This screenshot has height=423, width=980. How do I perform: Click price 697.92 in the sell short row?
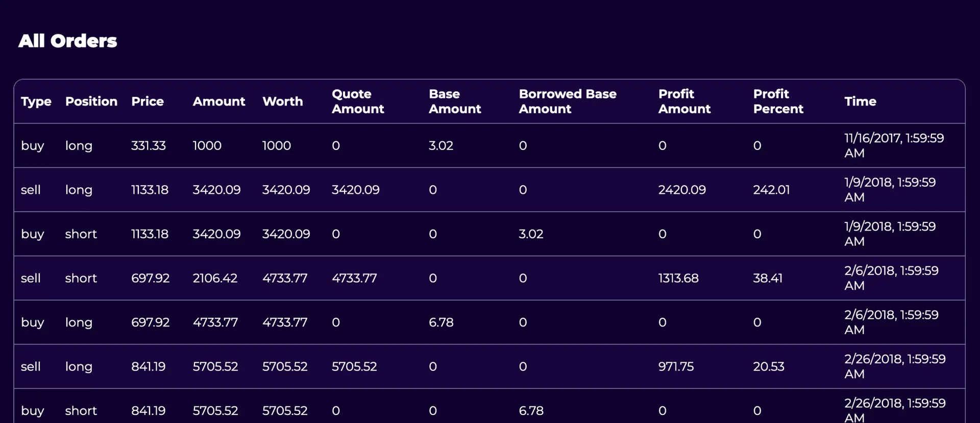(x=150, y=278)
